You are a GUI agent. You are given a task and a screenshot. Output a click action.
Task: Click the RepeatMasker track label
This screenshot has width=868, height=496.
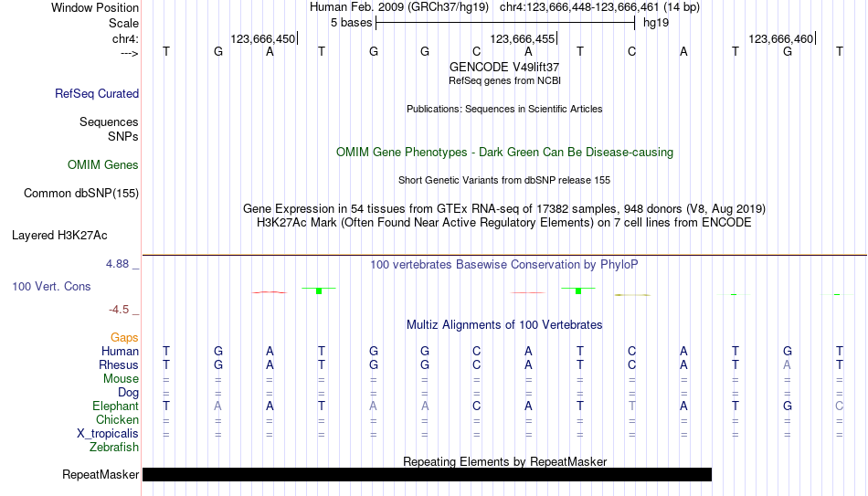[101, 474]
